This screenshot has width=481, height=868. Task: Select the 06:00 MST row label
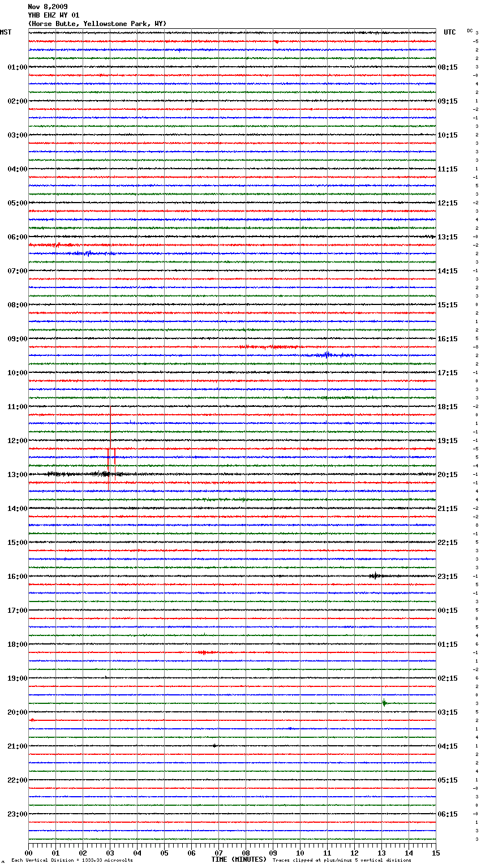[18, 237]
